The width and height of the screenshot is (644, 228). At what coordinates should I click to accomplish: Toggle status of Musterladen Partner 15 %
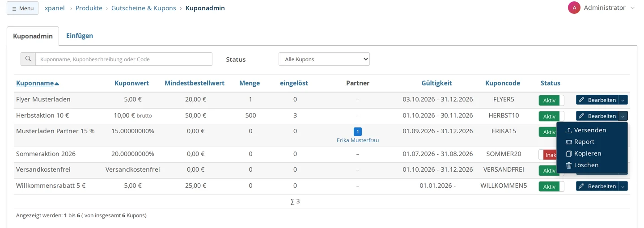pos(547,132)
